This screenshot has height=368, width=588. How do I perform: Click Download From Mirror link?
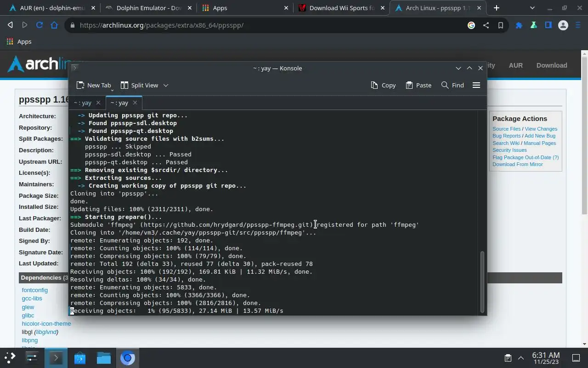pos(517,164)
